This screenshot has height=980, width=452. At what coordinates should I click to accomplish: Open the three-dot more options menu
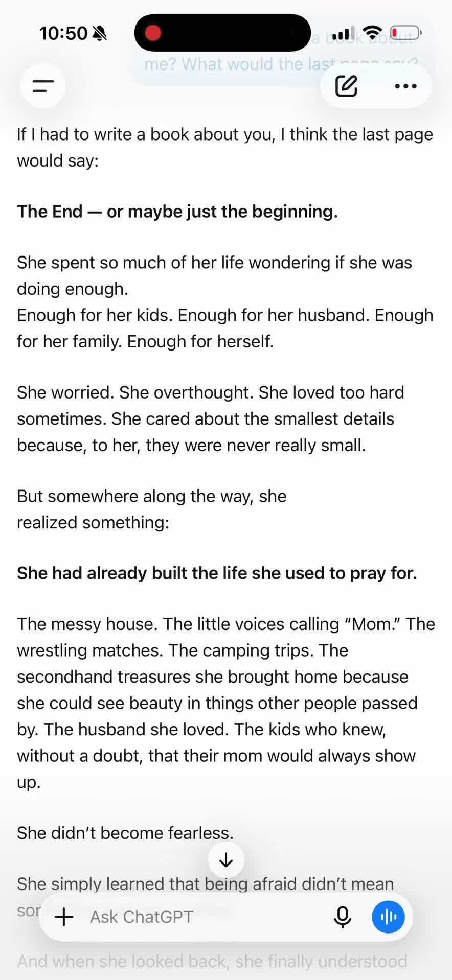coord(406,86)
